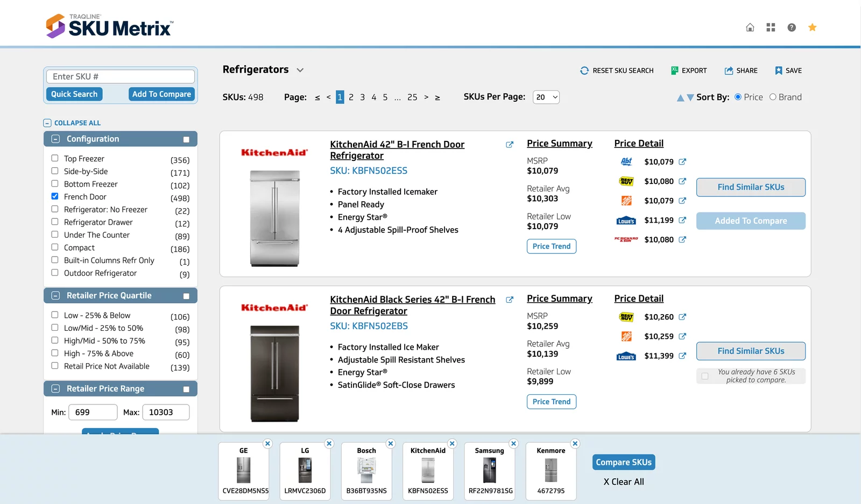
Task: Open Abt $10,079 price link icon
Action: [682, 162]
